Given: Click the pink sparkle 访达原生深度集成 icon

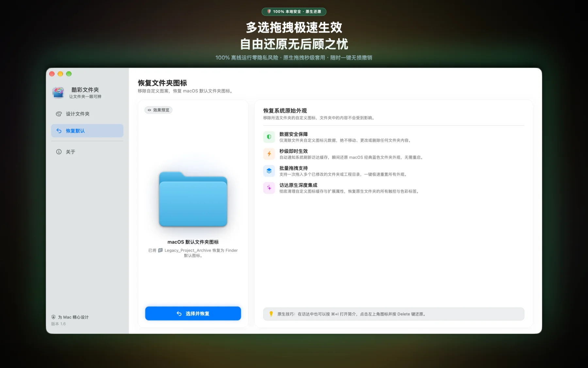Looking at the screenshot, I should pyautogui.click(x=269, y=188).
